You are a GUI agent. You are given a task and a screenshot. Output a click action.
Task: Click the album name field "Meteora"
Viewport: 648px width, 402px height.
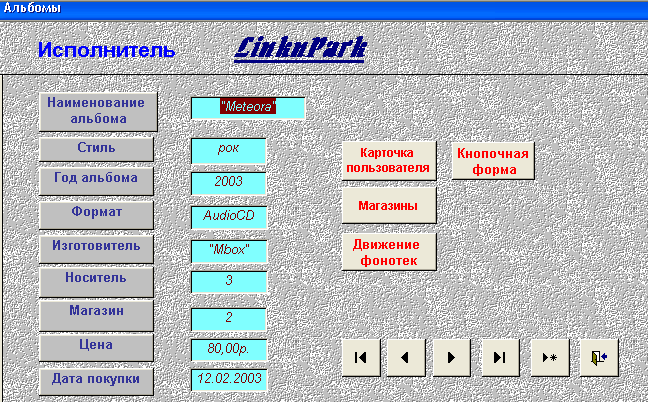pos(248,108)
